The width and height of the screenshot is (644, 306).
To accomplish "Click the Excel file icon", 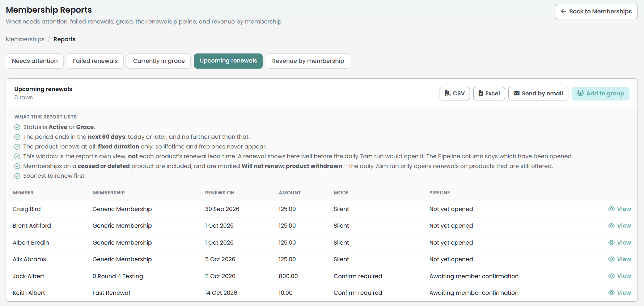I will click(481, 94).
